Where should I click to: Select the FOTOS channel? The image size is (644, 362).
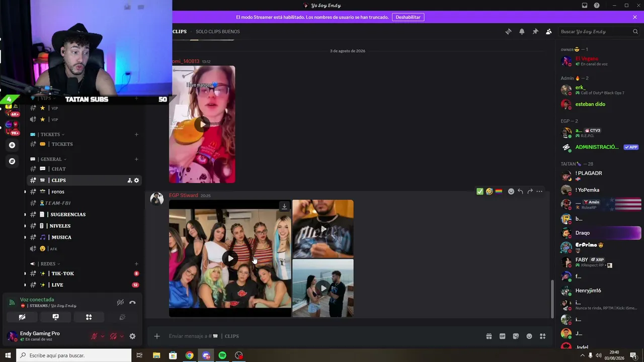pyautogui.click(x=85, y=192)
